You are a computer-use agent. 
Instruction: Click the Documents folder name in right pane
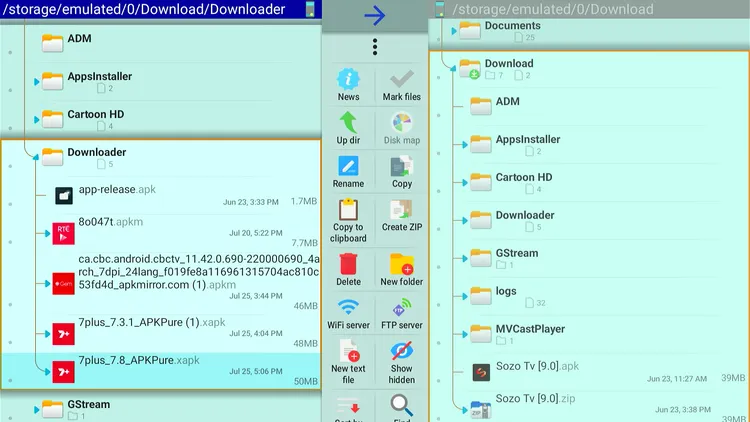coord(512,25)
